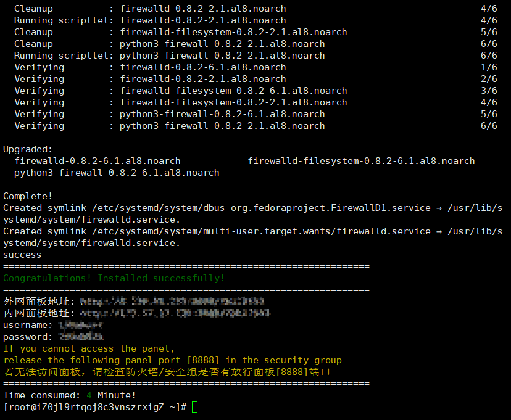511x420 pixels.
Task: Click the '1/6' counter on the Verifying line
Action: [488, 67]
